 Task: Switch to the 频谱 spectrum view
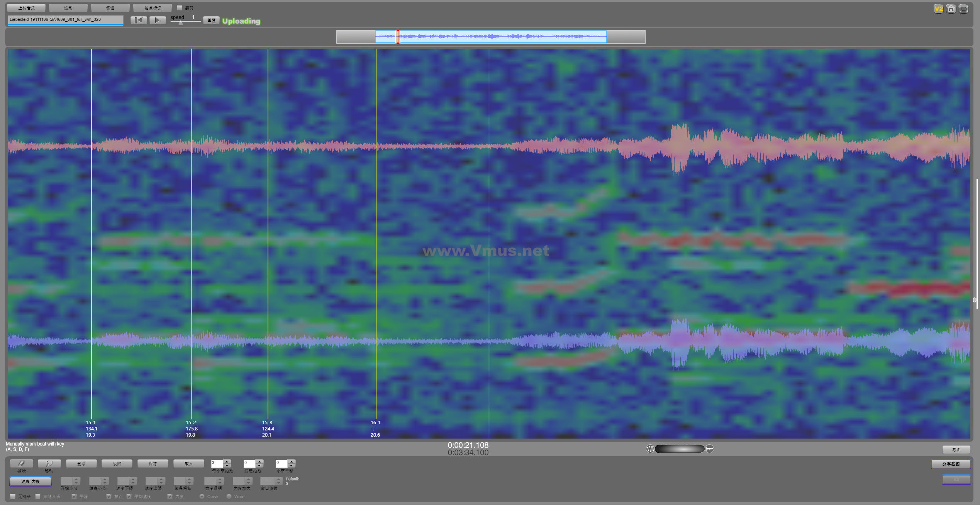(x=110, y=8)
